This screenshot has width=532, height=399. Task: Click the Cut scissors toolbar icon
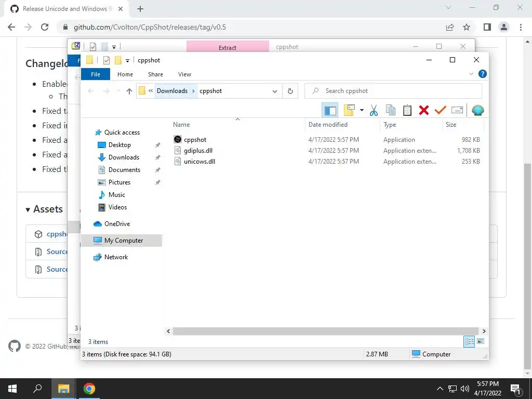click(374, 110)
